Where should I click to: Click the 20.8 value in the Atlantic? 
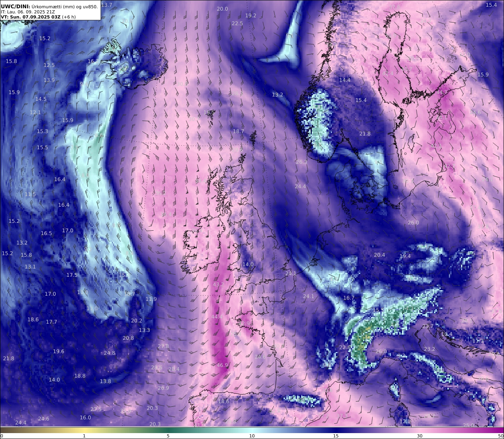point(128,338)
